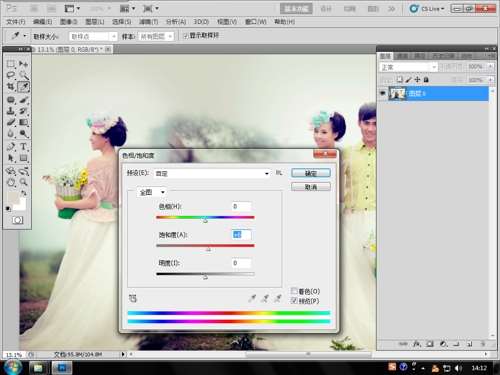Confirm the Hue/Saturation dialog with OK
The height and width of the screenshot is (375, 500).
tap(311, 173)
